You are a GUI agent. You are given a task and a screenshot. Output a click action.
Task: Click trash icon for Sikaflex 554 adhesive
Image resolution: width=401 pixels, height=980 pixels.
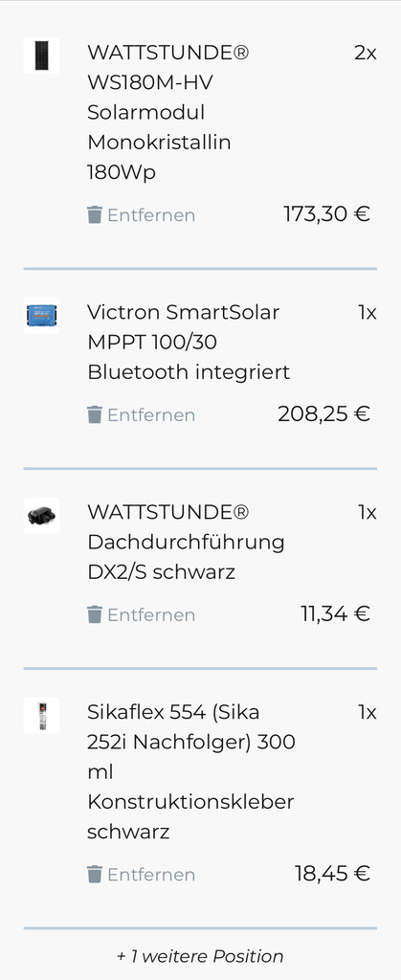coord(95,875)
